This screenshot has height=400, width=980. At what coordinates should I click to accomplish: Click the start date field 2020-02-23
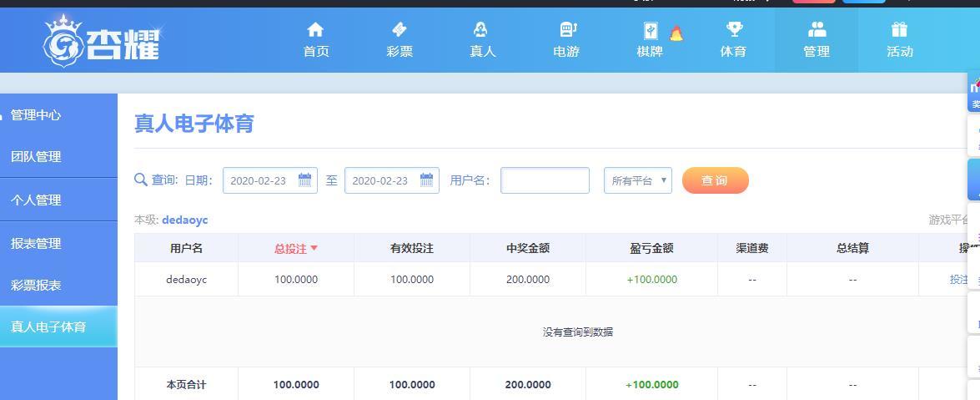coord(259,180)
